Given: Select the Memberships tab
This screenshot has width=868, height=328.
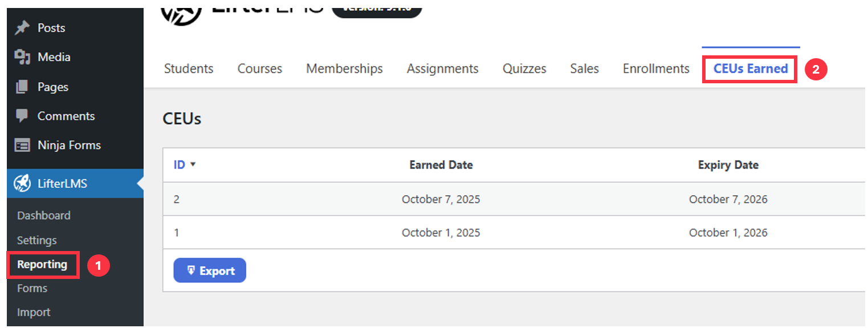Looking at the screenshot, I should point(344,68).
